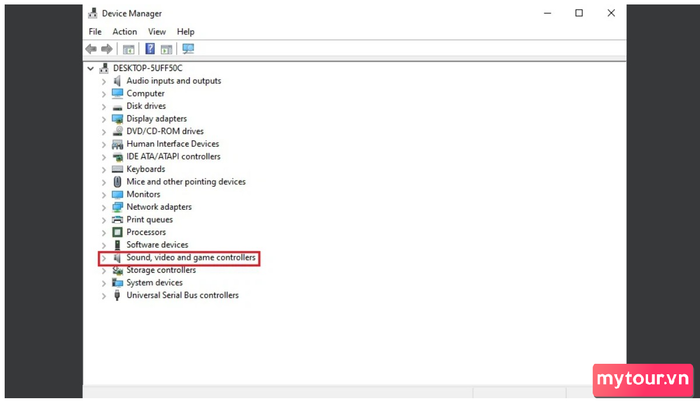This screenshot has width=700, height=405.
Task: Click the System devices icon
Action: point(117,283)
